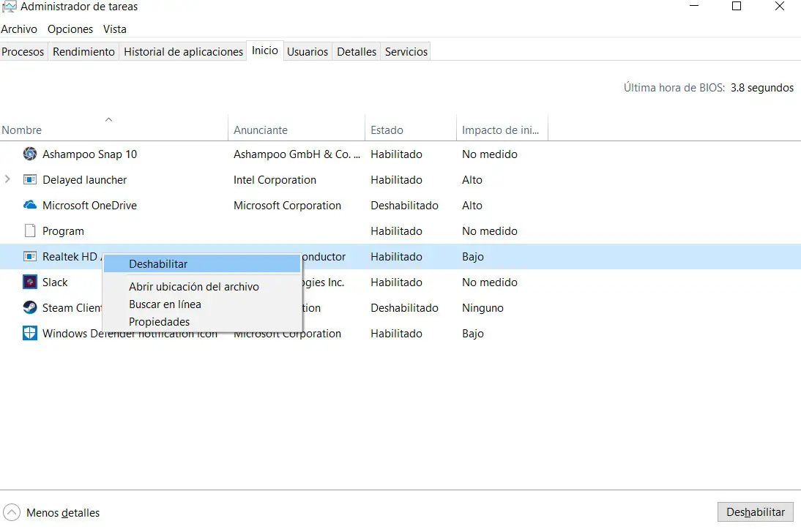
Task: Click the Slack app icon
Action: tap(30, 282)
